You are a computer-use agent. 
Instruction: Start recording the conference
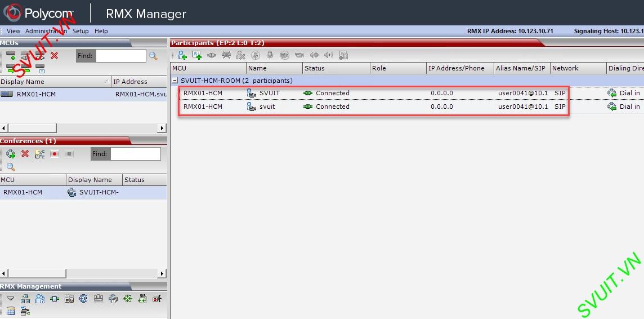tap(55, 154)
